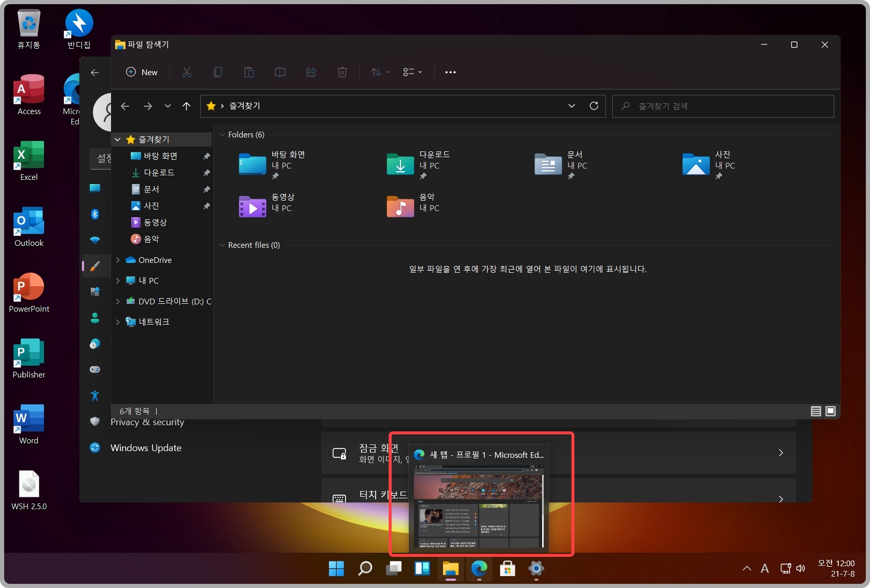Expand the 네트워크 tree node
Image resolution: width=870 pixels, height=588 pixels.
118,322
